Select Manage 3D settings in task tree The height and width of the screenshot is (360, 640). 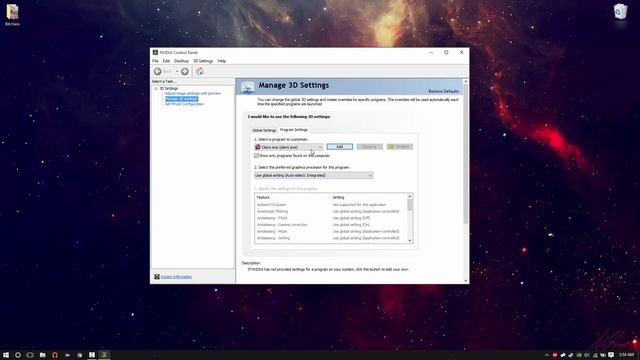click(182, 99)
